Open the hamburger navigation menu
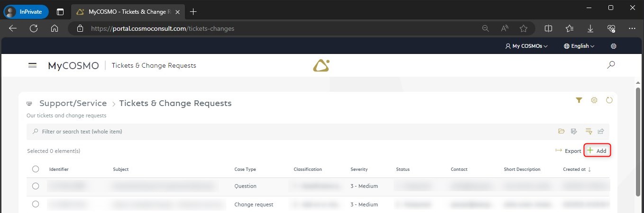The height and width of the screenshot is (213, 644). coord(33,65)
